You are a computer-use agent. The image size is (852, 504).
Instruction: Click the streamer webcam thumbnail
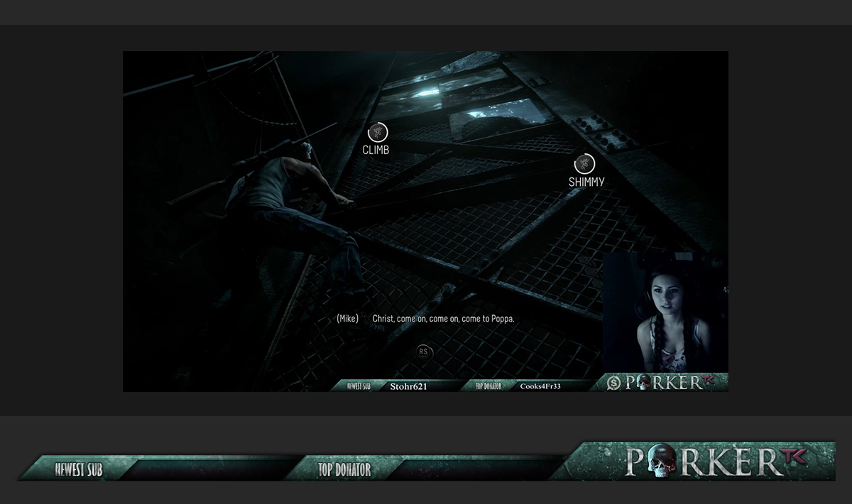click(x=665, y=312)
